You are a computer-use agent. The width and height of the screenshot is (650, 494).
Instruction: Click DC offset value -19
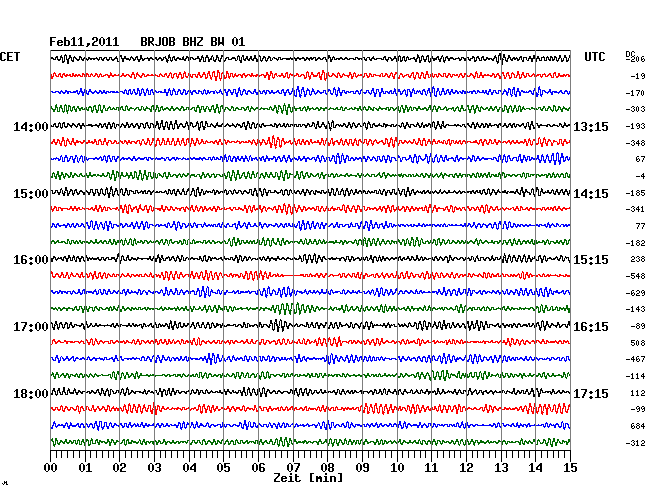point(638,76)
